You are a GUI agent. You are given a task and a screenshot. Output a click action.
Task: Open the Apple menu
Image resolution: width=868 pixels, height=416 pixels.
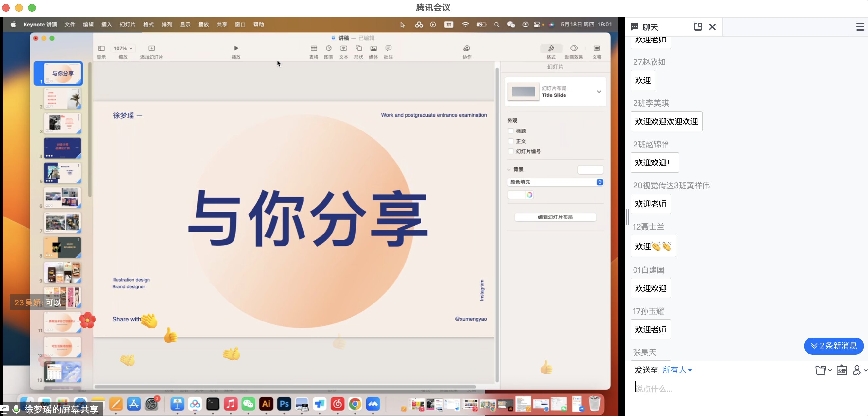(13, 25)
